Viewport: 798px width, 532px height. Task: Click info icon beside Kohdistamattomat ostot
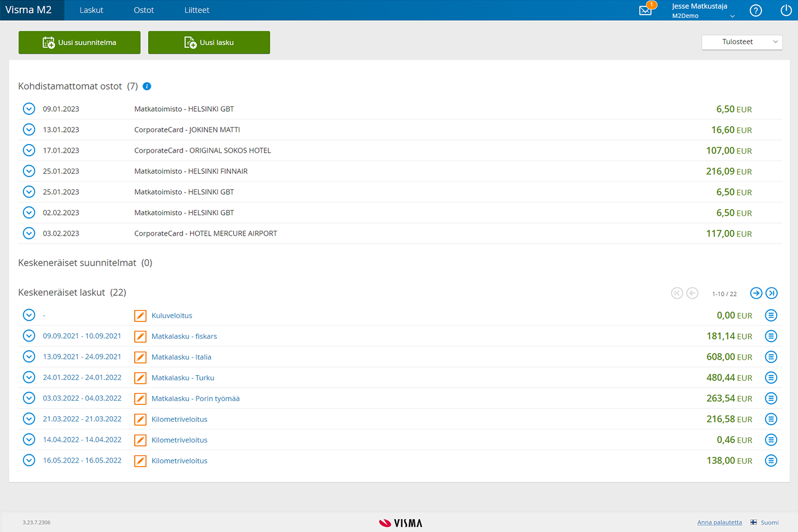point(147,86)
